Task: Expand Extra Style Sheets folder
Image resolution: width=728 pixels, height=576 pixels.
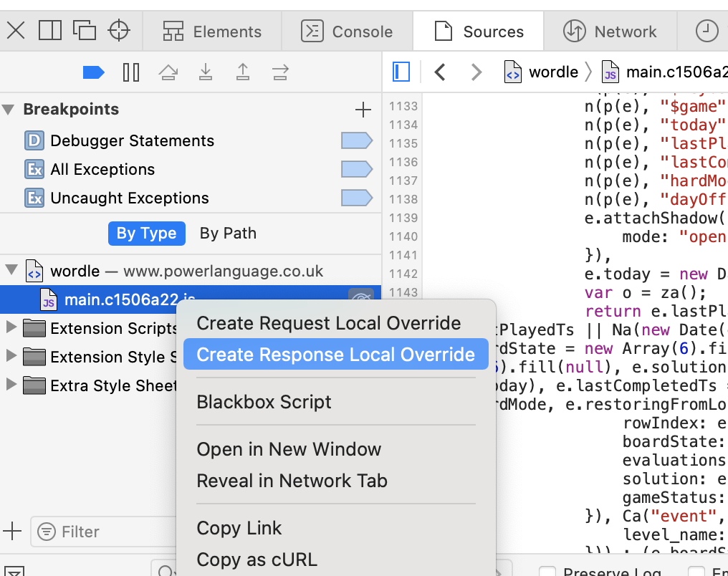Action: [11, 385]
